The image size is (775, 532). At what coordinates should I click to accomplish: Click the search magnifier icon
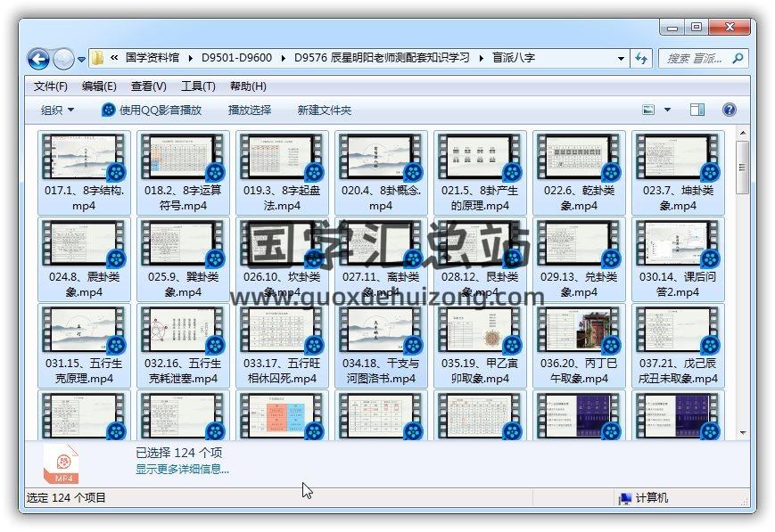(738, 59)
